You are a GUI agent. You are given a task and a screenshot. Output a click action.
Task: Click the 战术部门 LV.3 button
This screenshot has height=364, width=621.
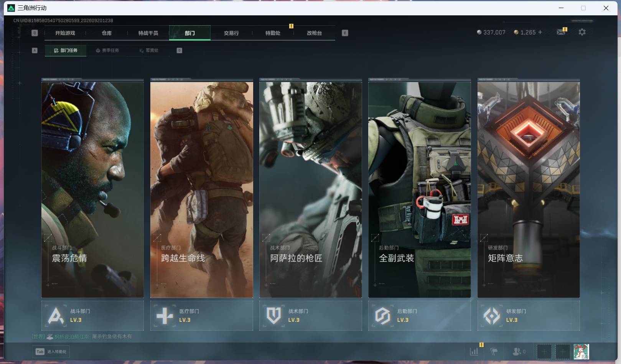coord(311,316)
